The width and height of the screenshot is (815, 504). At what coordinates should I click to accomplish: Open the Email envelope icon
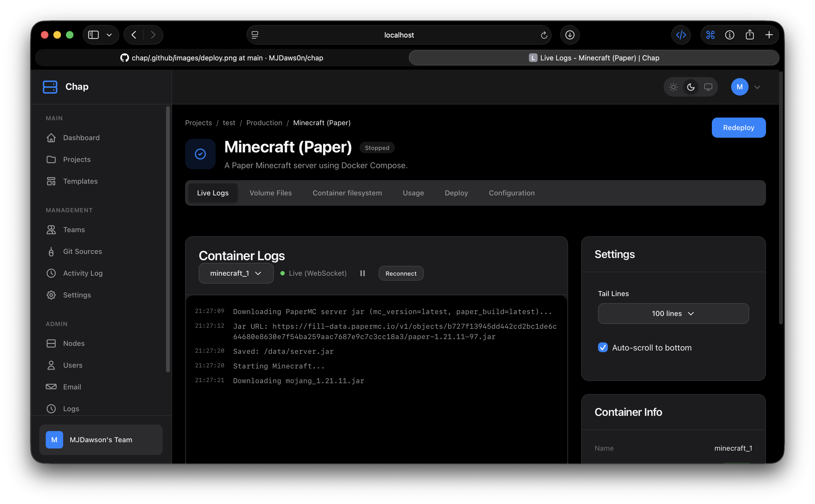pos(51,387)
